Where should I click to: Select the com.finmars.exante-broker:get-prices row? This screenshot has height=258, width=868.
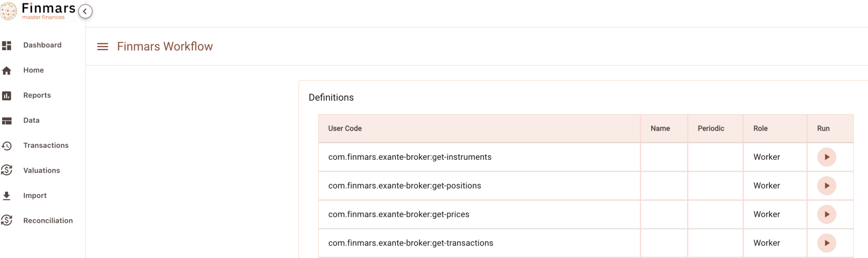tap(586, 215)
